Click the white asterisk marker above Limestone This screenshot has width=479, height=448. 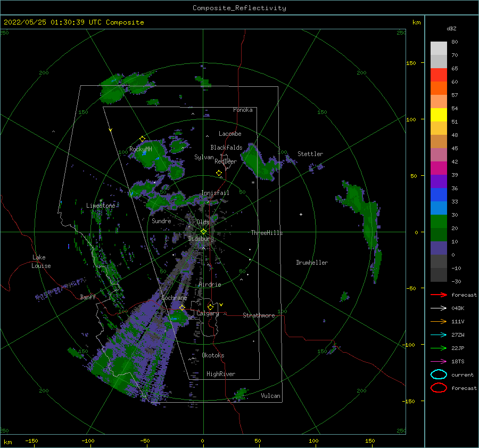pyautogui.click(x=101, y=201)
